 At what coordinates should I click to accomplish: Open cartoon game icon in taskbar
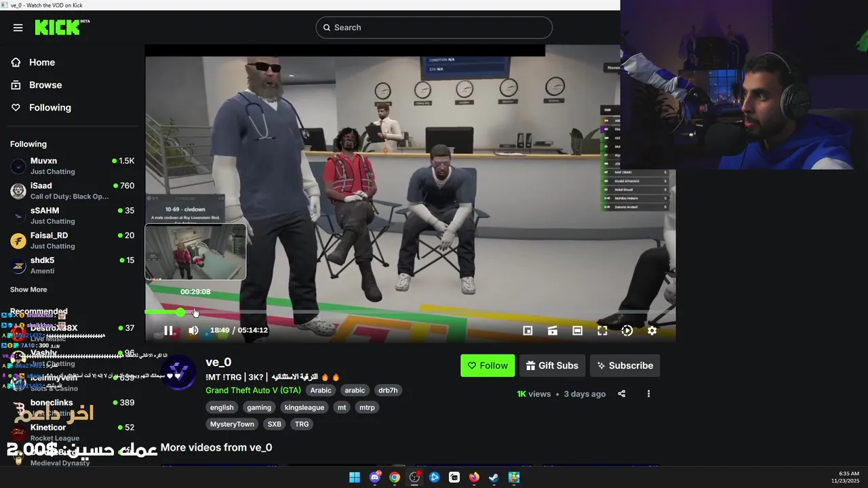tap(514, 477)
